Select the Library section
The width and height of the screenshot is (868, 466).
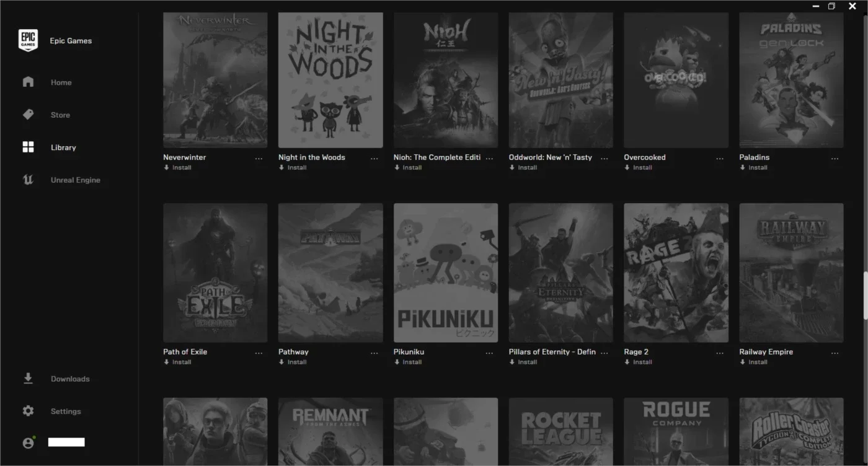pyautogui.click(x=63, y=147)
